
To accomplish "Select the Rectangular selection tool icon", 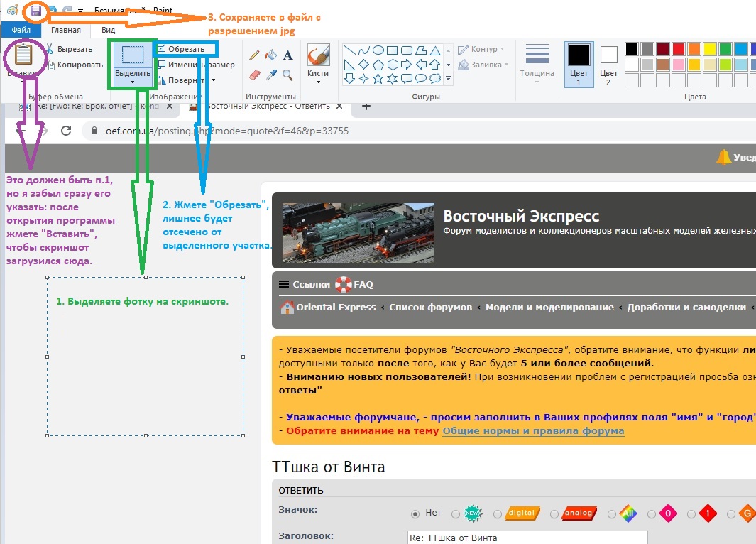I will pos(133,55).
